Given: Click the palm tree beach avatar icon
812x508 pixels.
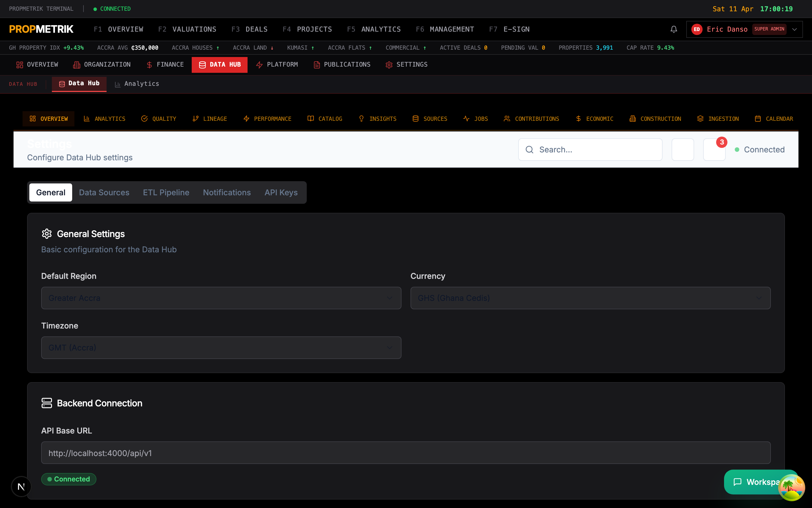Looking at the screenshot, I should click(x=791, y=487).
